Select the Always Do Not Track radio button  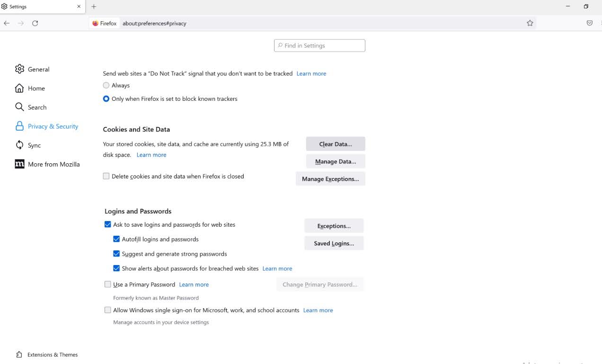click(x=106, y=85)
